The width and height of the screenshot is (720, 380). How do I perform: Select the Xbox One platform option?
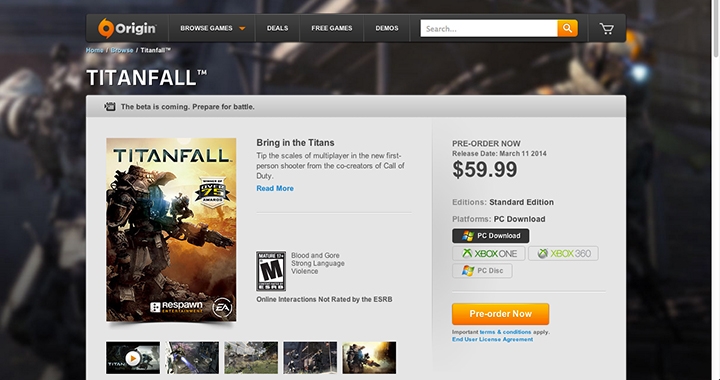(x=489, y=253)
